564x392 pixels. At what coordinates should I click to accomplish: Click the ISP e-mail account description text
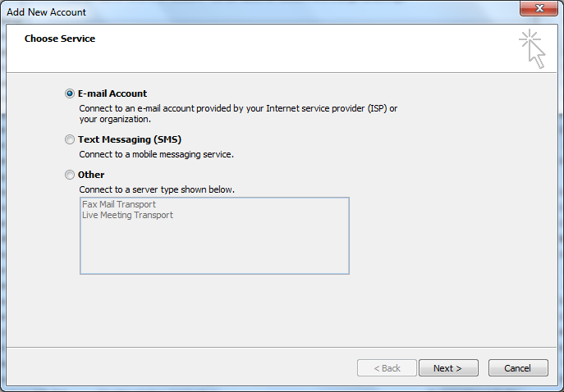coord(238,108)
